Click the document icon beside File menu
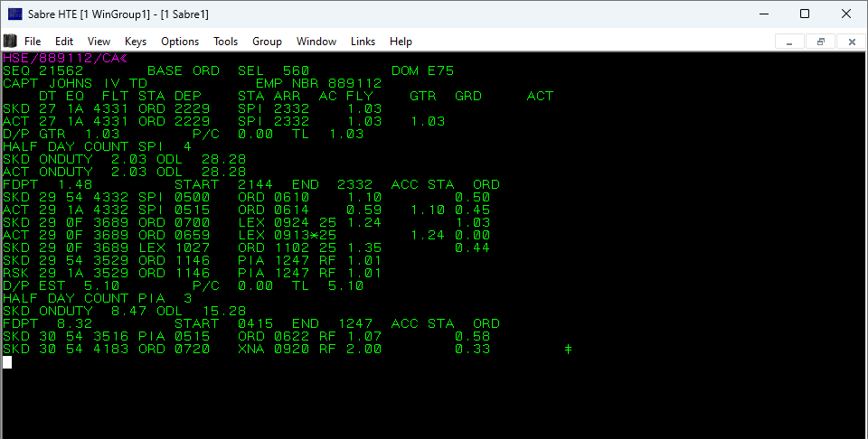 pos(10,41)
